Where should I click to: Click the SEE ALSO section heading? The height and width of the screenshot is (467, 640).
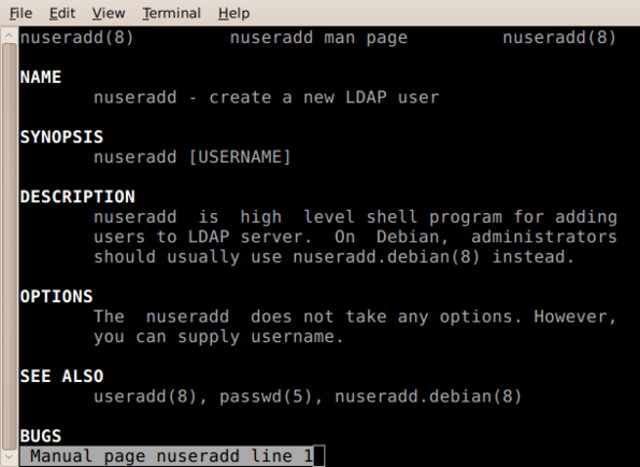(62, 376)
